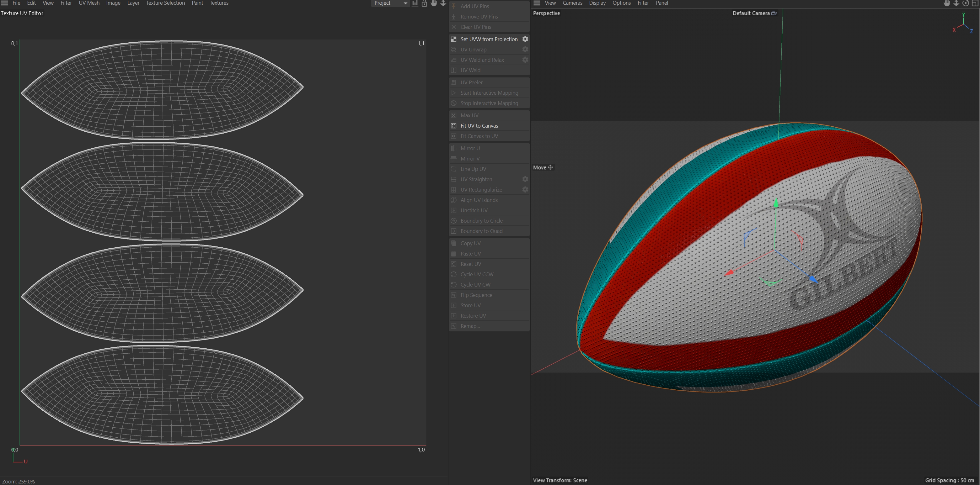Open the viewport hamburger menu

[x=537, y=3]
